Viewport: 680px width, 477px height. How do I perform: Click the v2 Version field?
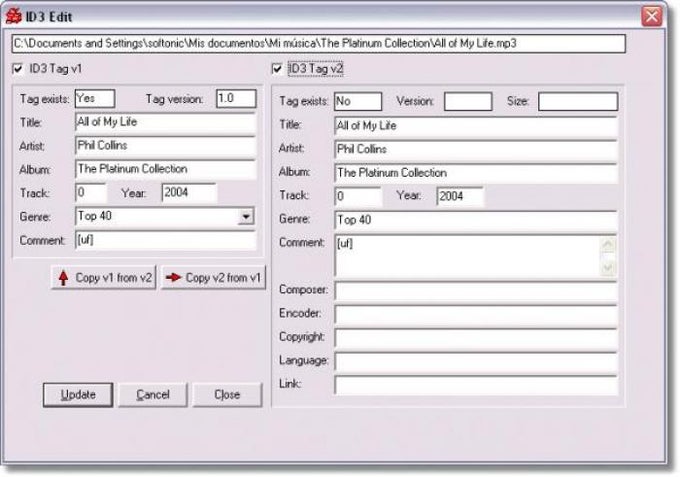point(468,101)
